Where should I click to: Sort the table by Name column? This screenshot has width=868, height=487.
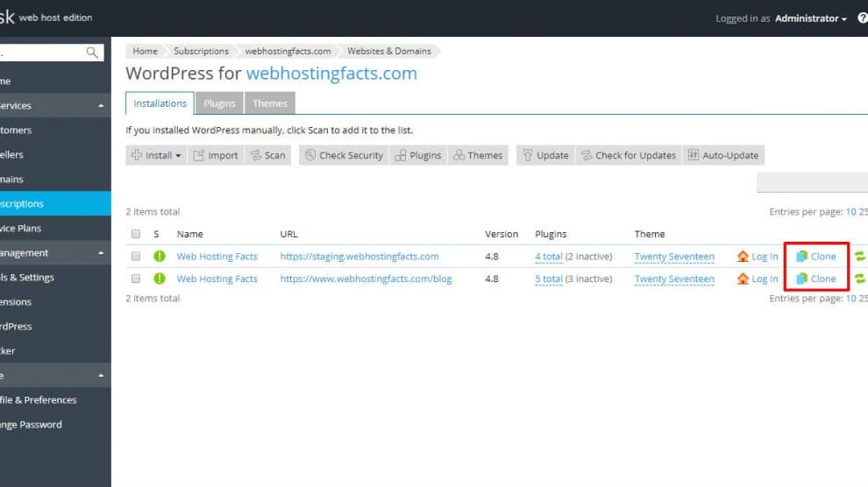190,234
